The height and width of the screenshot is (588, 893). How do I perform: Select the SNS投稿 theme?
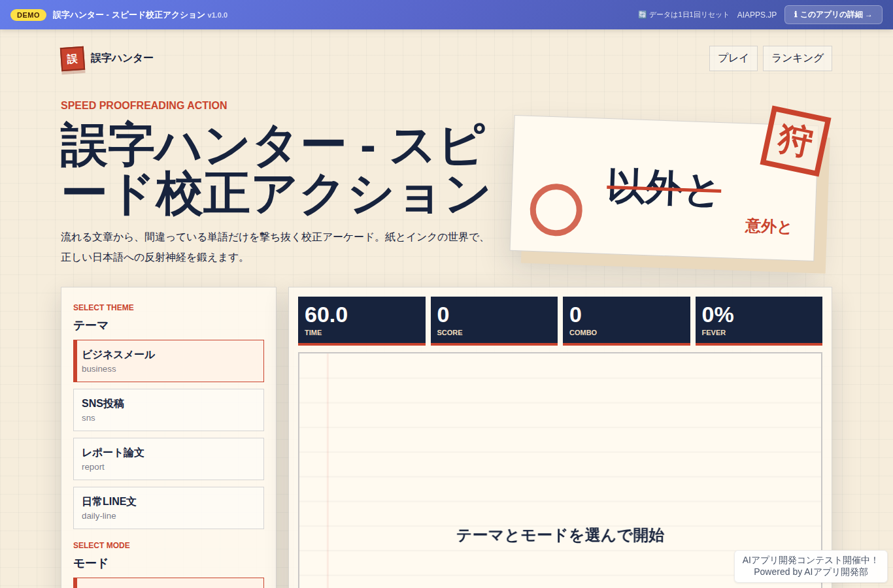(169, 410)
